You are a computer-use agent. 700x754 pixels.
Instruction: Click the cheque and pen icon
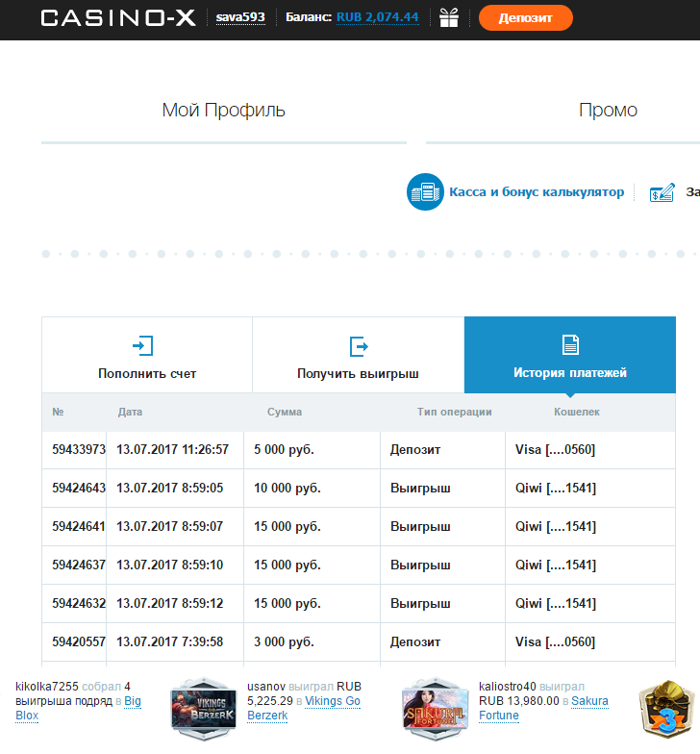coord(662,192)
